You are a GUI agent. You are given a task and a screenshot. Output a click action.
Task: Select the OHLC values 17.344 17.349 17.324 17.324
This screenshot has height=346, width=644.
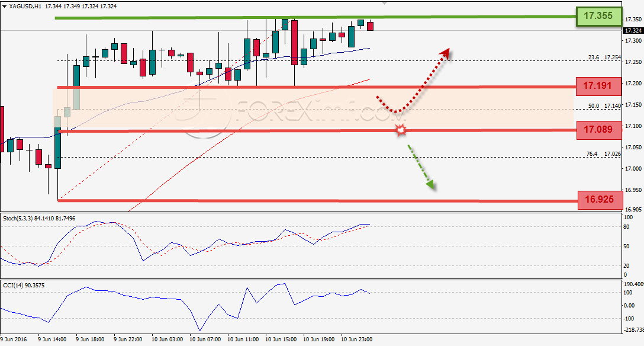click(80, 7)
